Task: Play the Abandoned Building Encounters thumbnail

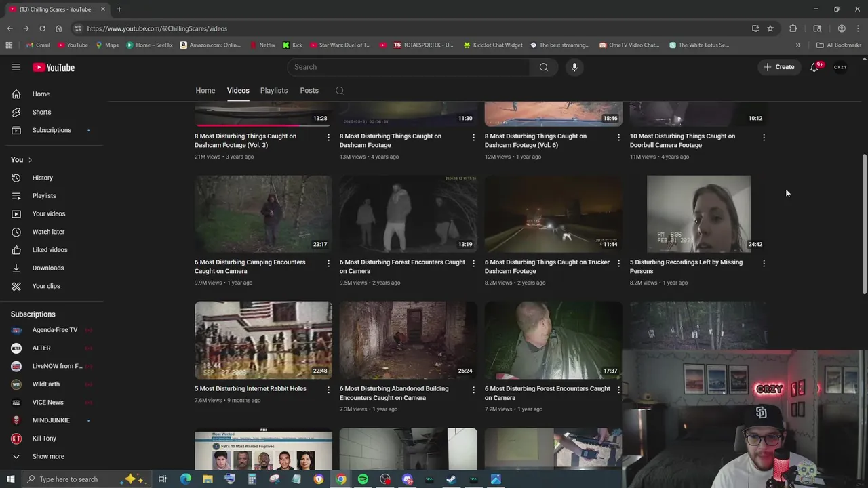Action: 408,340
